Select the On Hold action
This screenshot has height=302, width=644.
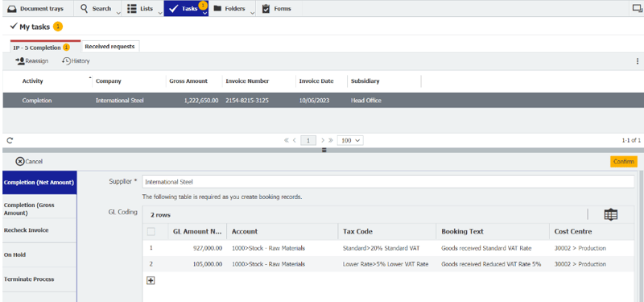pos(39,254)
